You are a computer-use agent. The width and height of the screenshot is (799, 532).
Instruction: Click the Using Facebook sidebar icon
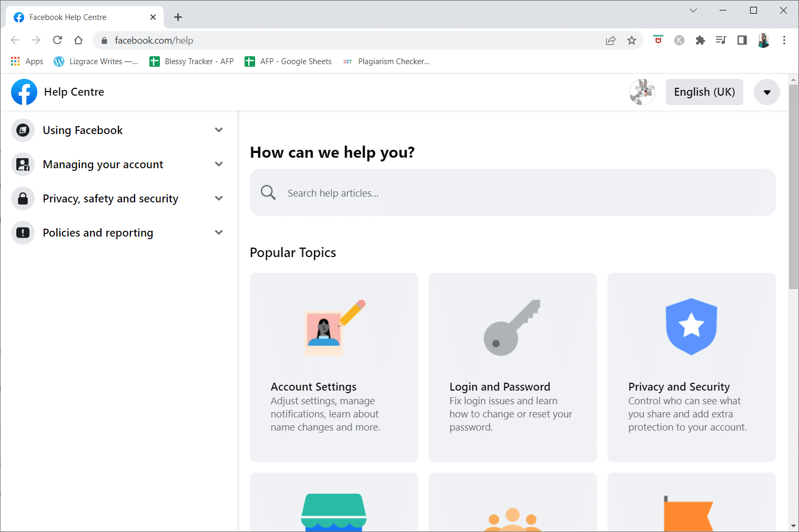pos(23,130)
